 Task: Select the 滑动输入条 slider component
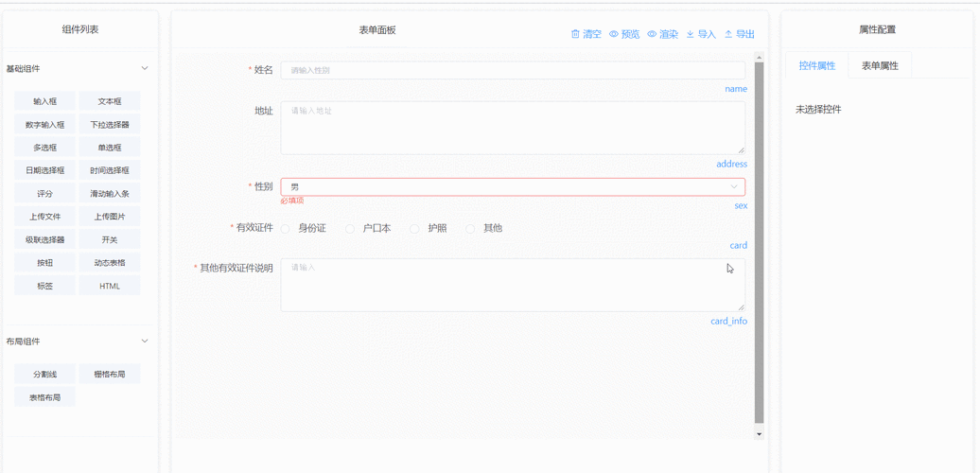click(110, 194)
